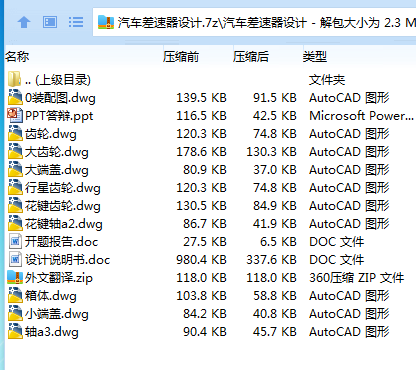Image resolution: width=416 pixels, height=370 pixels.
Task: Click the 360压缩 ZIP 文件 type cell
Action: coord(356,278)
